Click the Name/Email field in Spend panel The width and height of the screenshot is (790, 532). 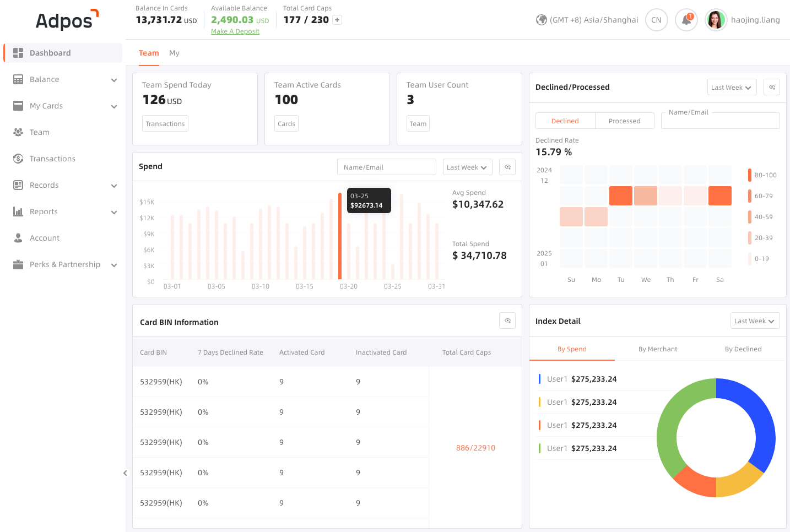click(386, 167)
